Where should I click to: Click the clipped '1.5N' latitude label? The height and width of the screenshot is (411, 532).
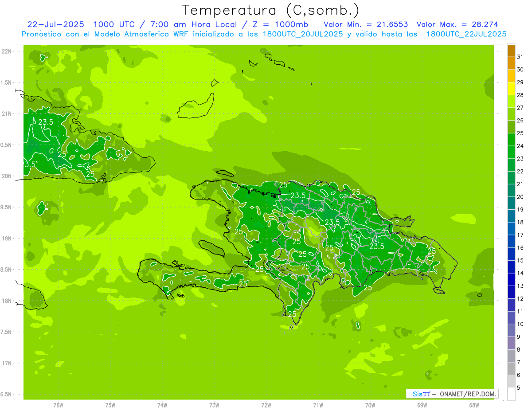[7, 82]
